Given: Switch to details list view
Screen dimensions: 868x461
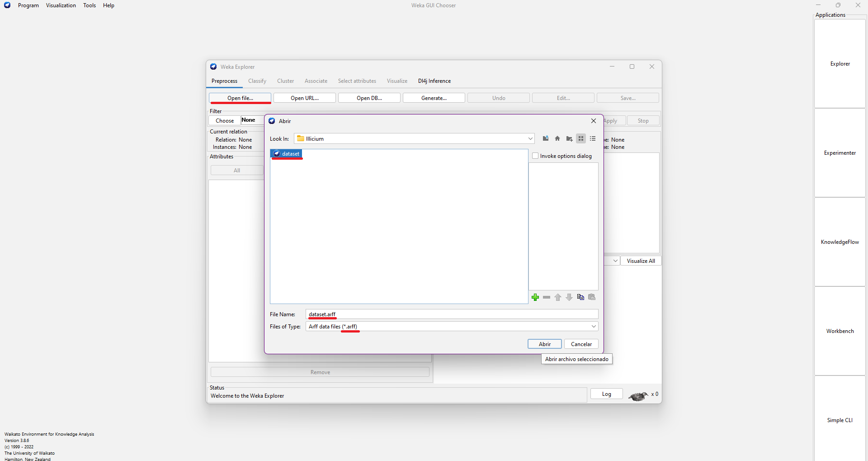Looking at the screenshot, I should click(x=593, y=138).
